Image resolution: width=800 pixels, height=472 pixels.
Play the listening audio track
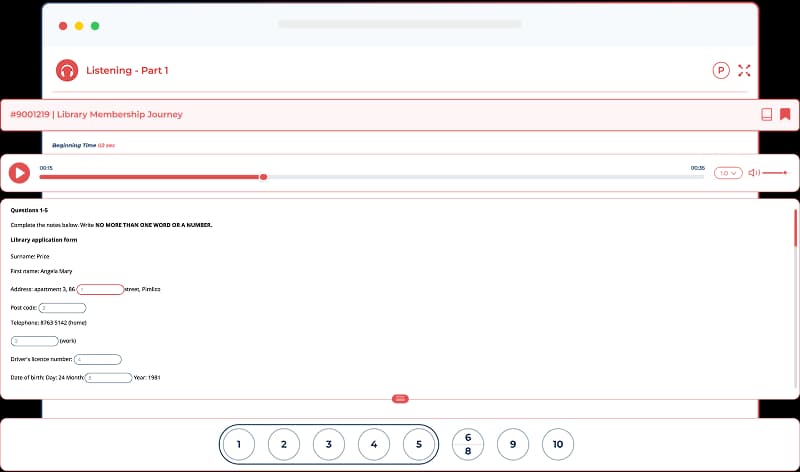pos(19,173)
